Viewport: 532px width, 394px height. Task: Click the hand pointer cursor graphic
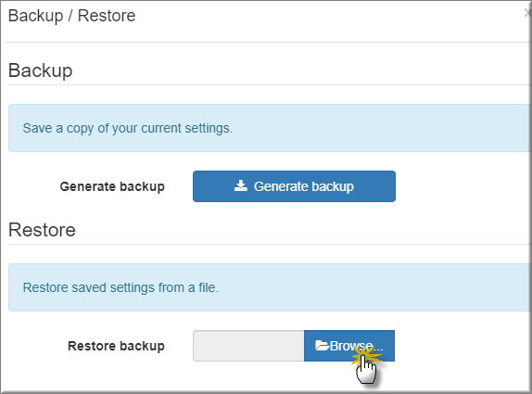click(367, 370)
